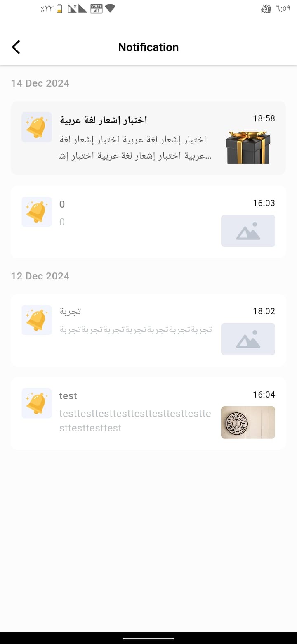Screen dimensions: 297x644
Task: Open the notification titled "test"
Action: point(68,396)
